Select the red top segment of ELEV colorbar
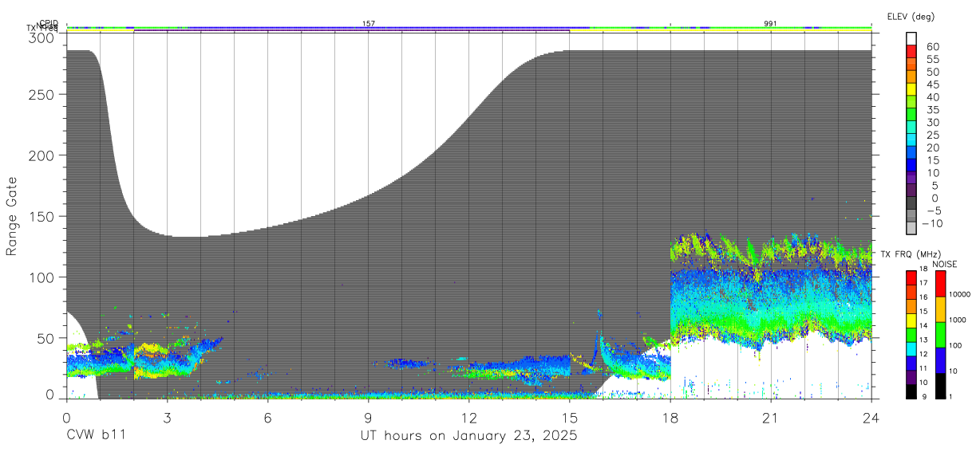Image resolution: width=980 pixels, height=452 pixels. point(912,51)
